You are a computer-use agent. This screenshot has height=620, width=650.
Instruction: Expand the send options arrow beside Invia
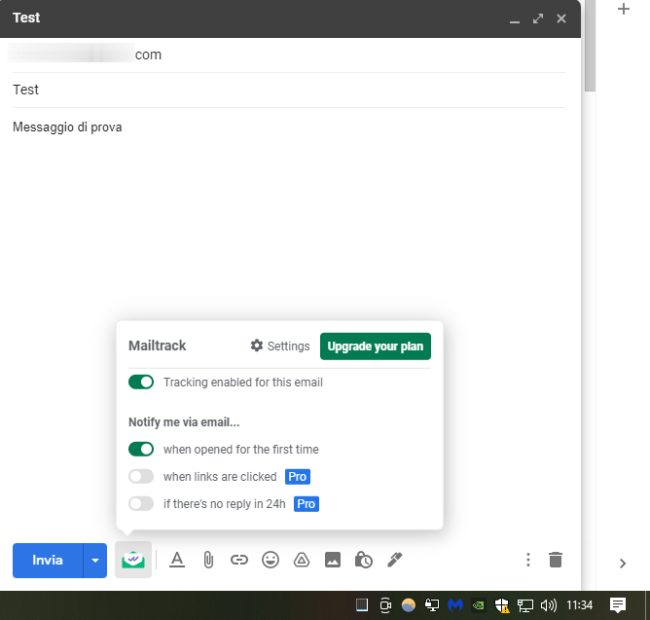95,560
